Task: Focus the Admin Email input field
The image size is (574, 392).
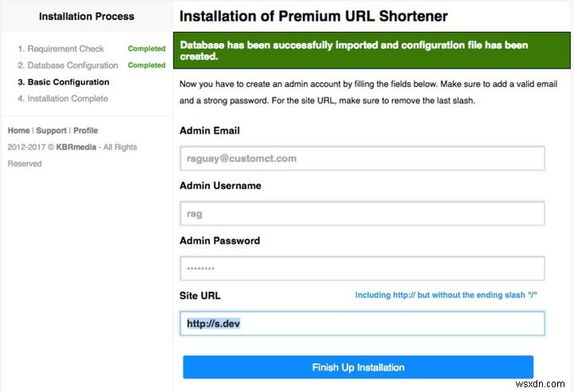Action: click(362, 159)
